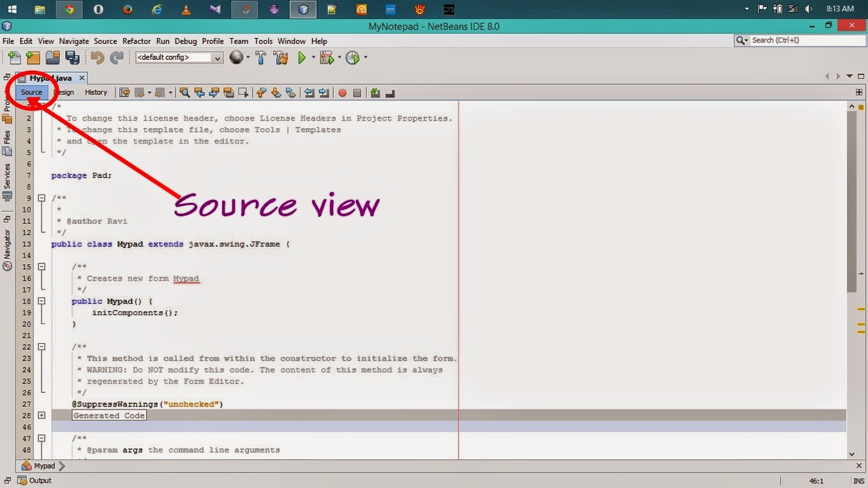Stop macro recording with square icon
868x488 pixels.
[x=357, y=93]
